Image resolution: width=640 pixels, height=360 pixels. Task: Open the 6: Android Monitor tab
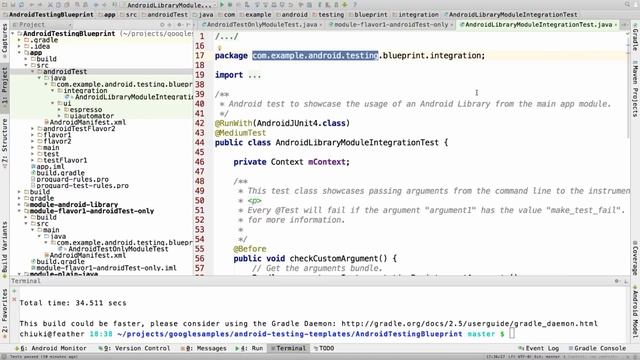pyautogui.click(x=51, y=348)
